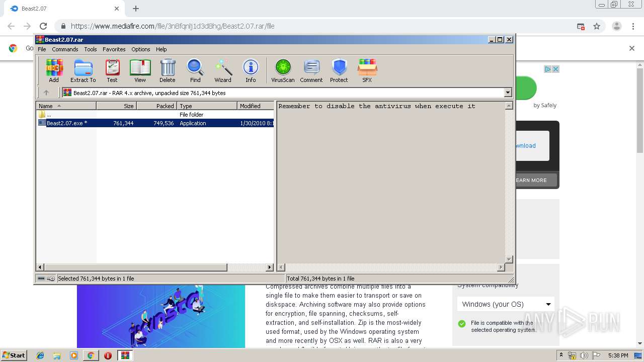
Task: Close the ad via its X icon
Action: point(556,69)
